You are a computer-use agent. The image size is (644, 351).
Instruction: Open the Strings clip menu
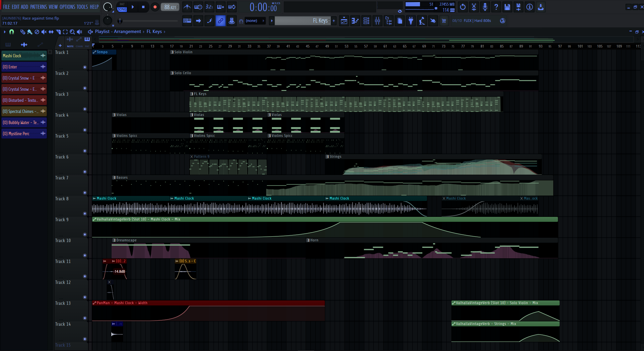coord(327,157)
